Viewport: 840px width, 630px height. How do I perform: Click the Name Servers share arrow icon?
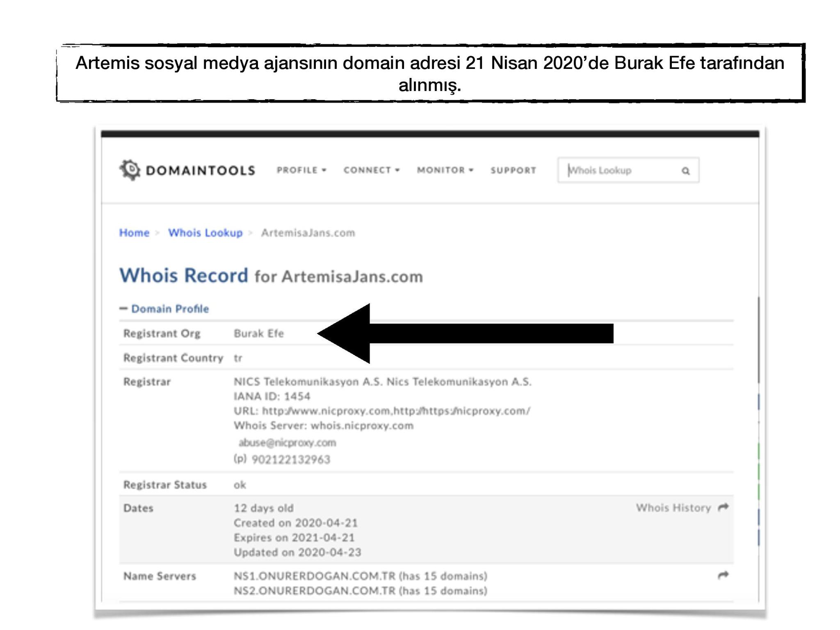723,575
